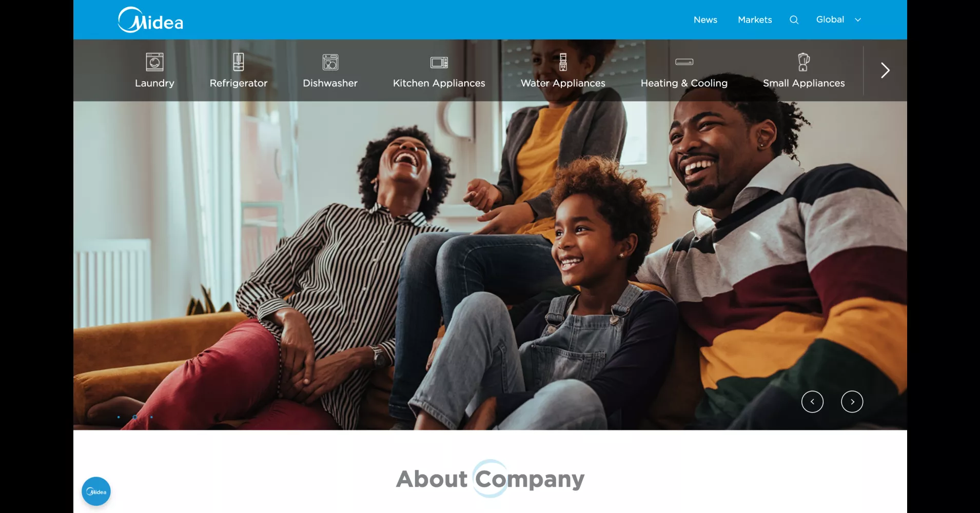Open the Small Appliances blender icon

pos(803,62)
